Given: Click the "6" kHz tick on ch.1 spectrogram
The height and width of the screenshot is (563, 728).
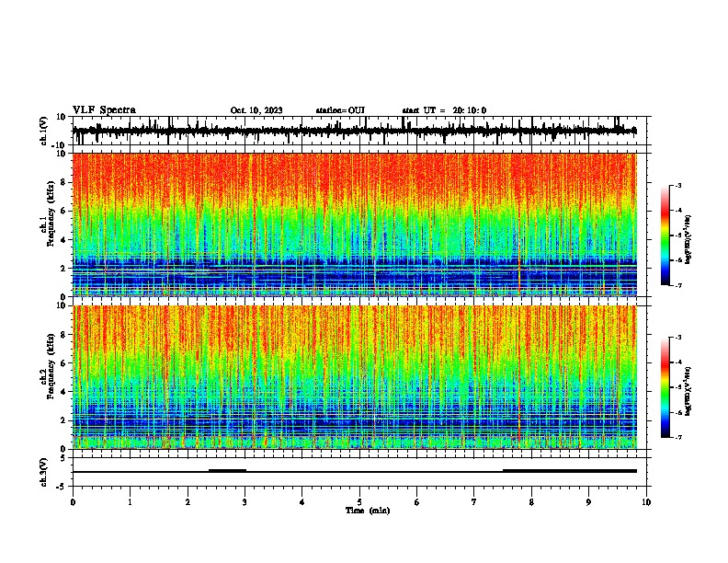Looking at the screenshot, I should point(63,212).
